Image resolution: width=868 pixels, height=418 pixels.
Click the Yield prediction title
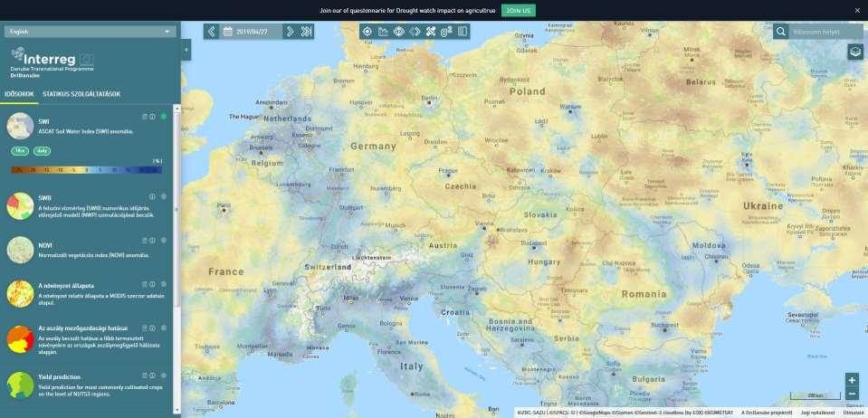point(59,376)
